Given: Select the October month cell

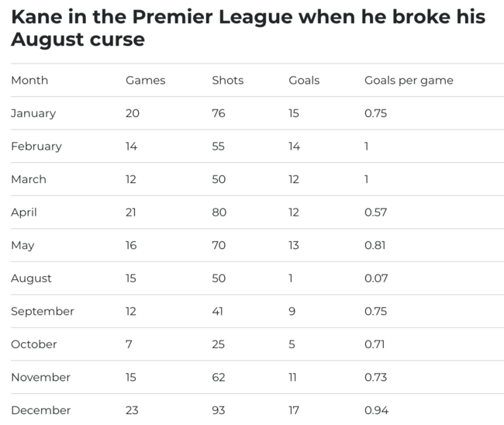Looking at the screenshot, I should tap(34, 344).
